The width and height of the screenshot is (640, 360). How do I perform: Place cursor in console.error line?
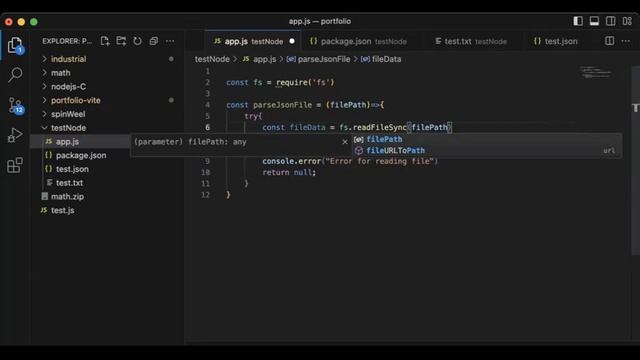pyautogui.click(x=350, y=161)
